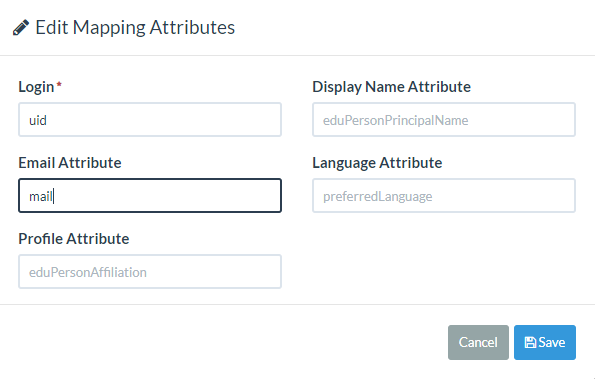Click the Language Attribute label

point(377,163)
